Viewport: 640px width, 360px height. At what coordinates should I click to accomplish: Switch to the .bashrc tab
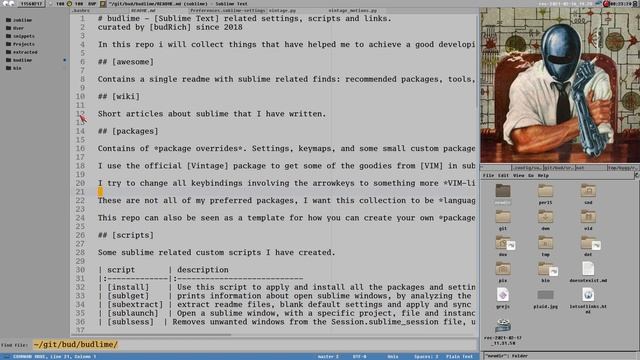[x=80, y=11]
